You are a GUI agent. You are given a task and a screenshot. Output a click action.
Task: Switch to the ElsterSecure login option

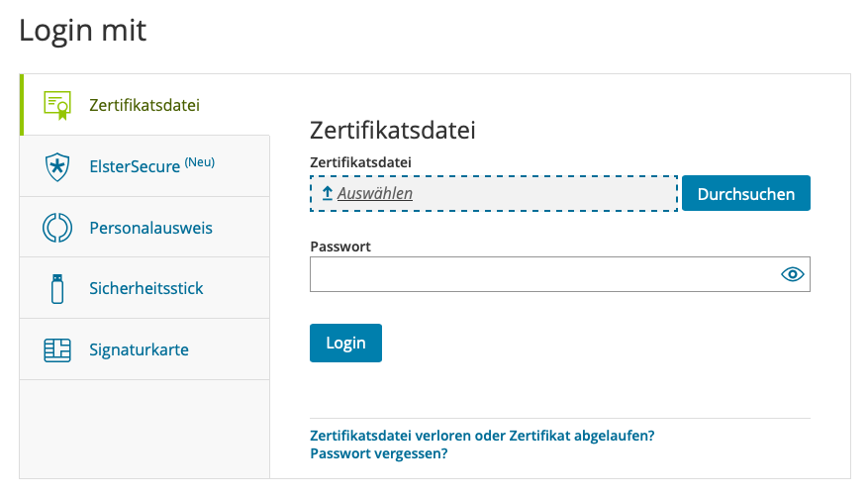coord(145,166)
